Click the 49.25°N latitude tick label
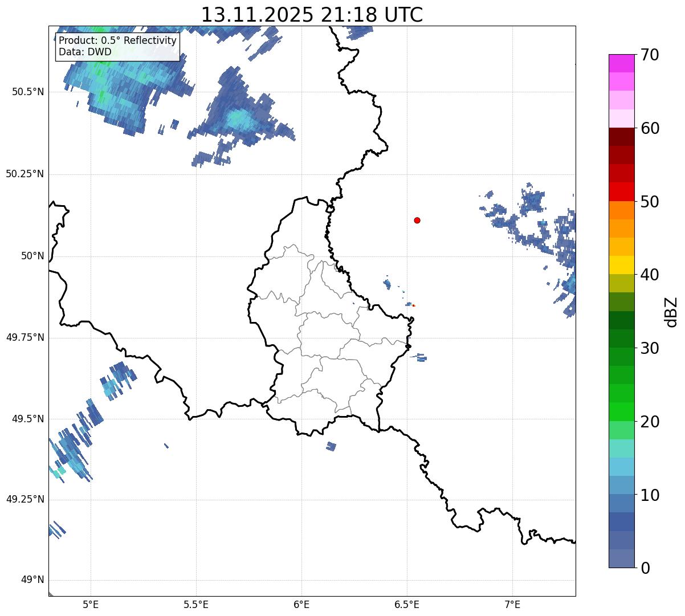The image size is (685, 616). click(x=25, y=500)
